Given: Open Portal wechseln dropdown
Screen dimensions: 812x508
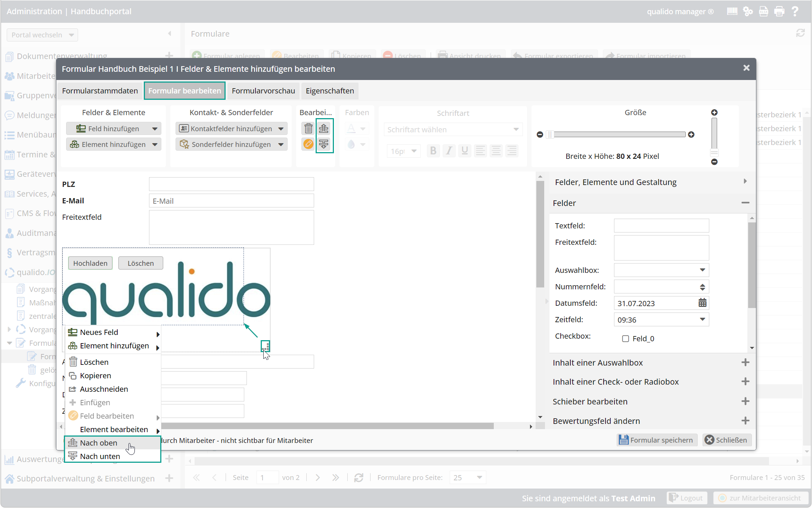Looking at the screenshot, I should [42, 35].
